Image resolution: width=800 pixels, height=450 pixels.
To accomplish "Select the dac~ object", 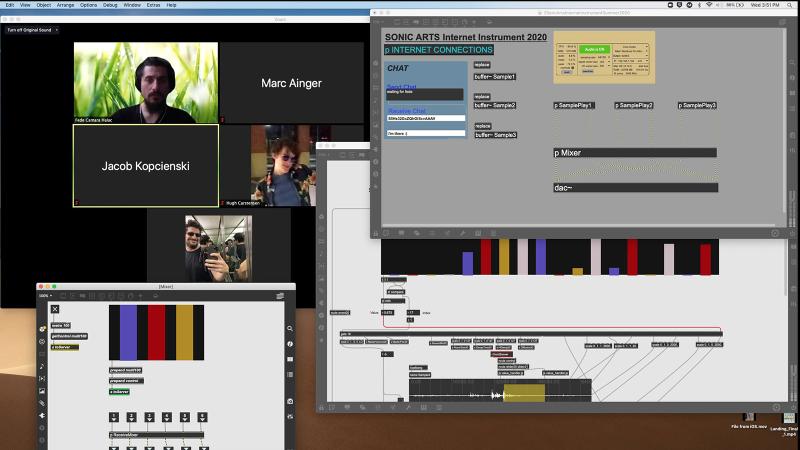I will pos(636,188).
